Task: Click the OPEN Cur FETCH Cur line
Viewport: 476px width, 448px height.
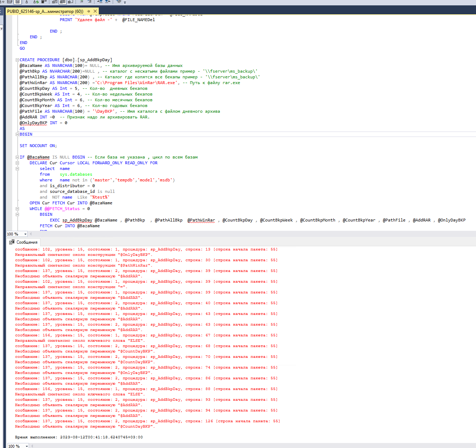Action: (71, 203)
